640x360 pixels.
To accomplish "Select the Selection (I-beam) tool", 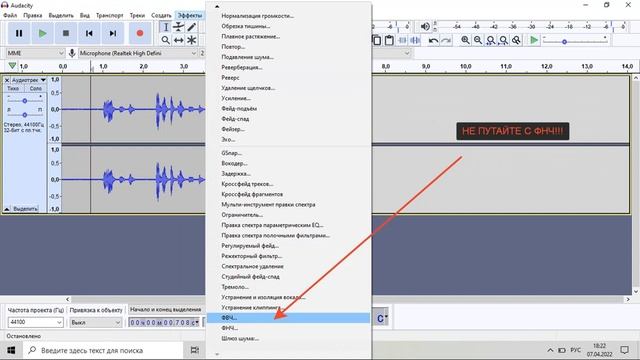I will (x=165, y=27).
